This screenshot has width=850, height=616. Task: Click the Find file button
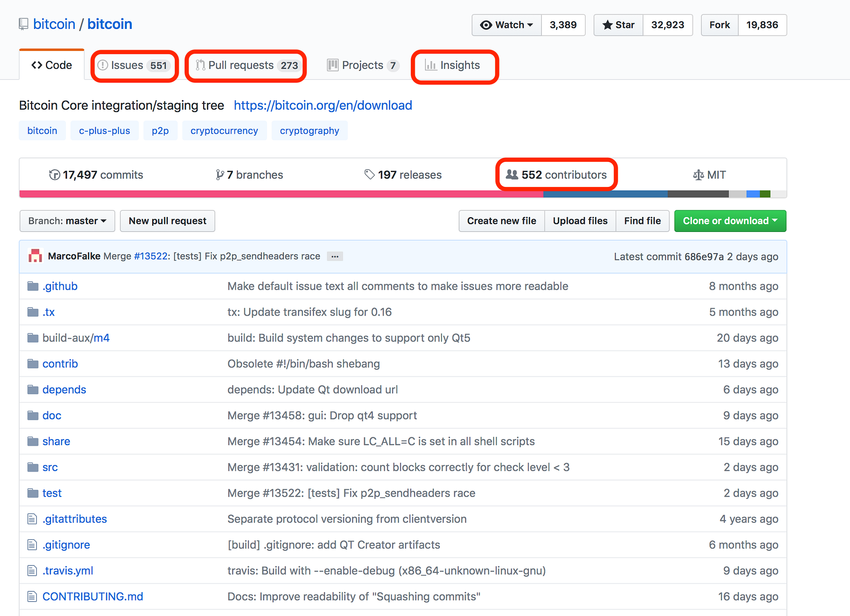point(643,221)
